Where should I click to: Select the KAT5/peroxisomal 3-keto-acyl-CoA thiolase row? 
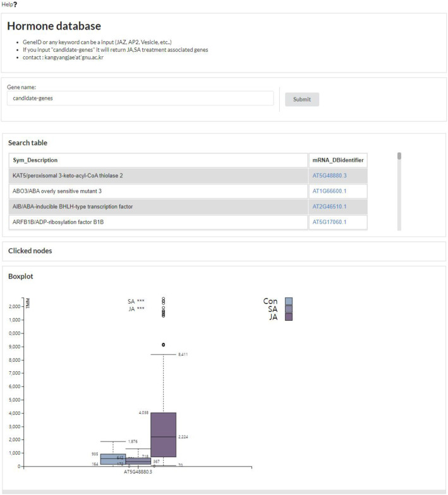(158, 175)
